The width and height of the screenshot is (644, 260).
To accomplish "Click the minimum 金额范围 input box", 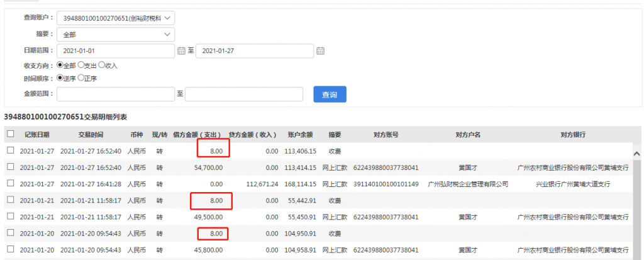I will pos(115,94).
